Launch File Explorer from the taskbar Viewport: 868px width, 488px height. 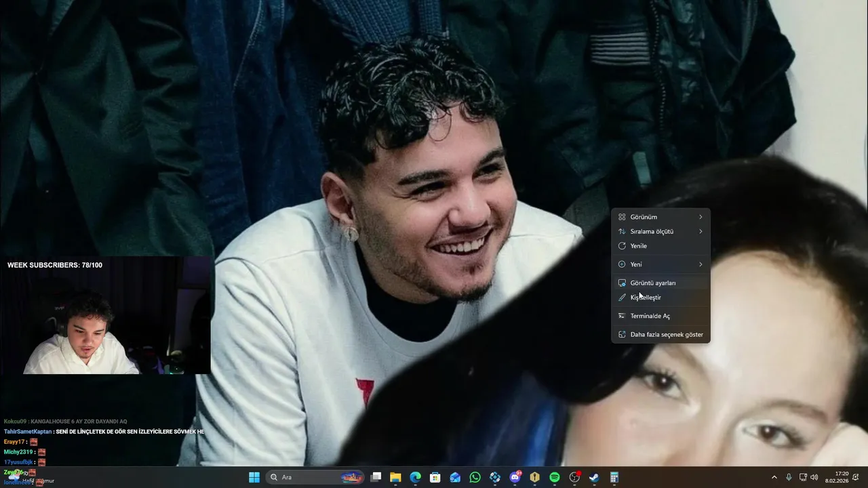tap(395, 477)
